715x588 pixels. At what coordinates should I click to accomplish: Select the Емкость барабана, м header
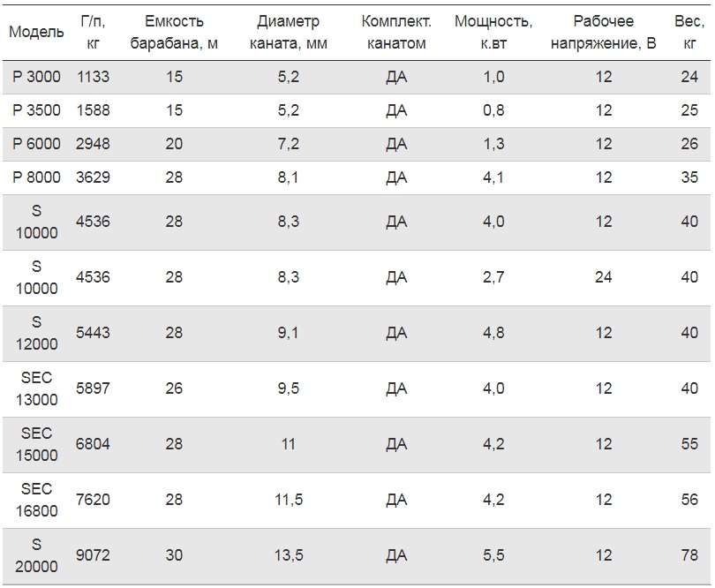[x=174, y=32]
